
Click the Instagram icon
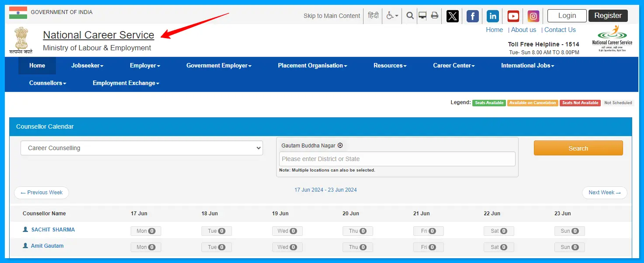533,16
